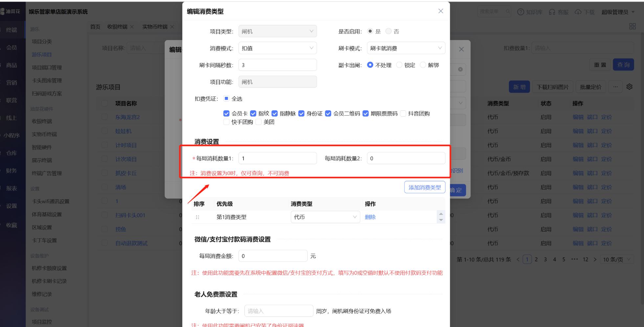This screenshot has height=327, width=644.
Task: Grab the drag handle of 第1消费类型 row
Action: 197,217
